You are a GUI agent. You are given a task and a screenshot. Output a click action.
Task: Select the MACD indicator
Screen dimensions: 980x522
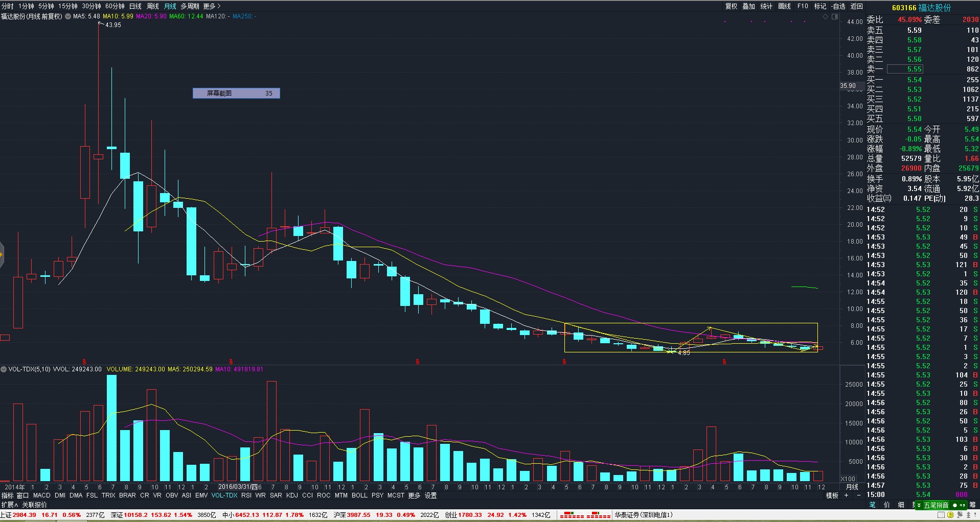[x=42, y=495]
